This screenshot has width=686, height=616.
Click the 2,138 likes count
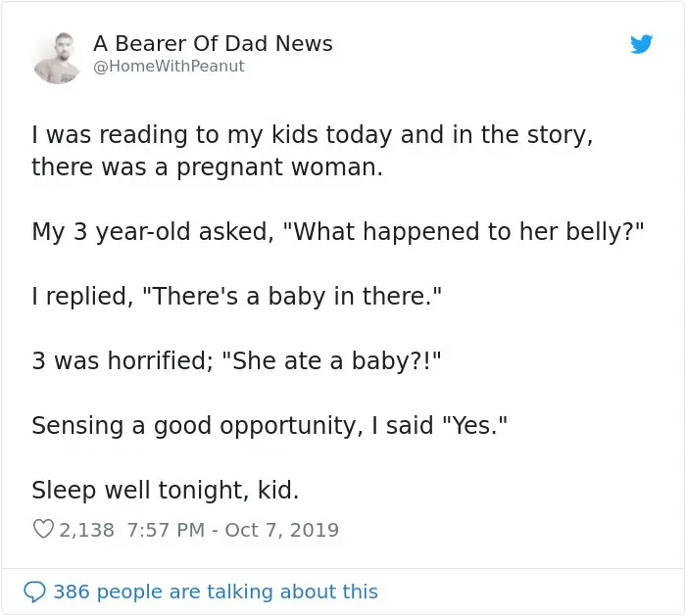point(87,530)
